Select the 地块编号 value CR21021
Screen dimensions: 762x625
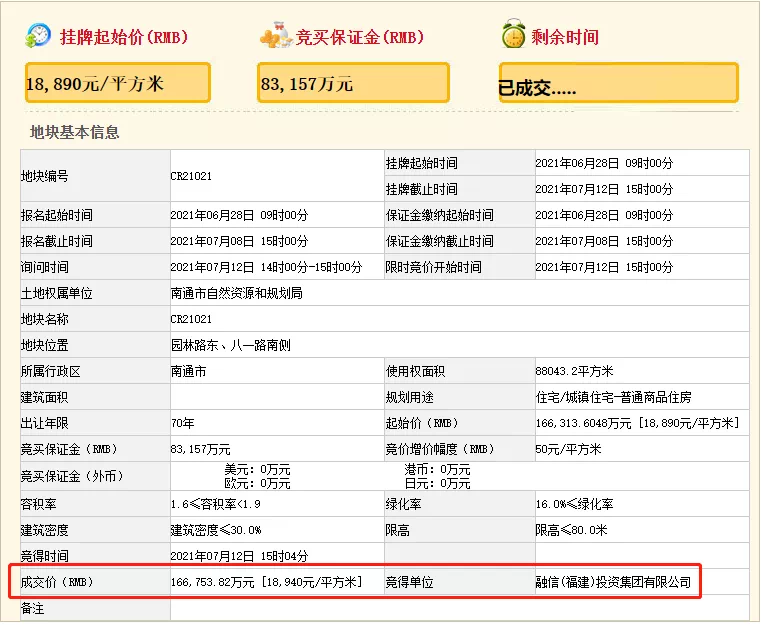pyautogui.click(x=191, y=176)
